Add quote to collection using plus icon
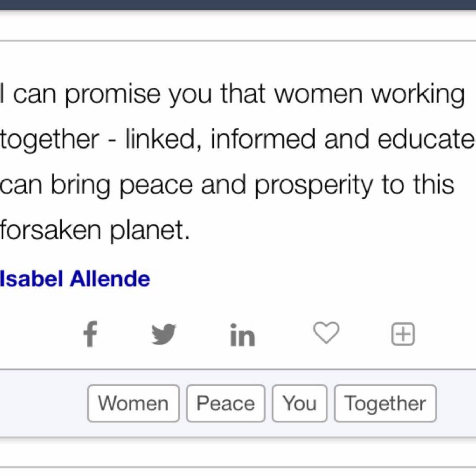 (x=403, y=334)
